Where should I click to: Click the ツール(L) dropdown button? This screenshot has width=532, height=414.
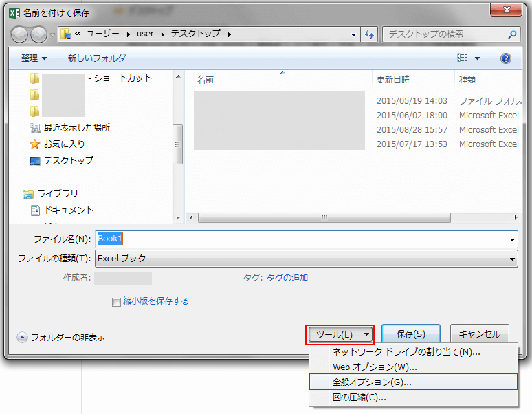click(x=340, y=335)
